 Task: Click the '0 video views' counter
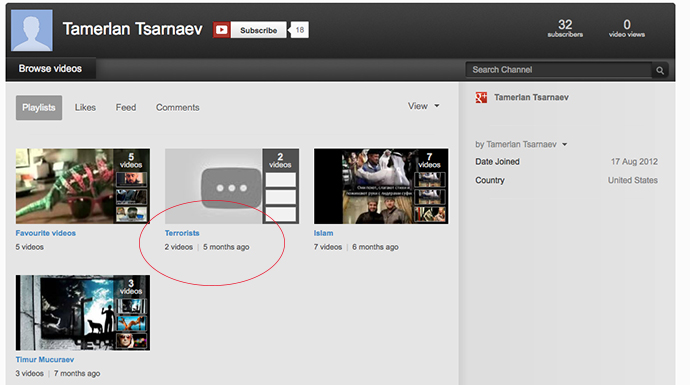(627, 28)
